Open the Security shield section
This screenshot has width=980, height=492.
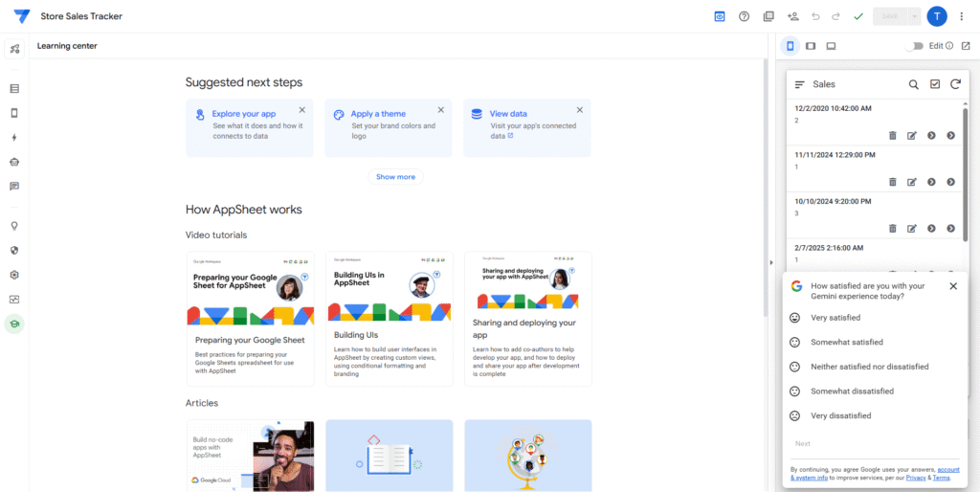[14, 250]
